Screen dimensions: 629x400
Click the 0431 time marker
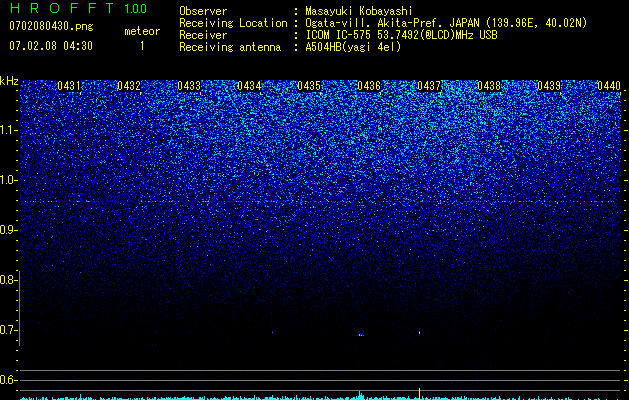tap(69, 86)
